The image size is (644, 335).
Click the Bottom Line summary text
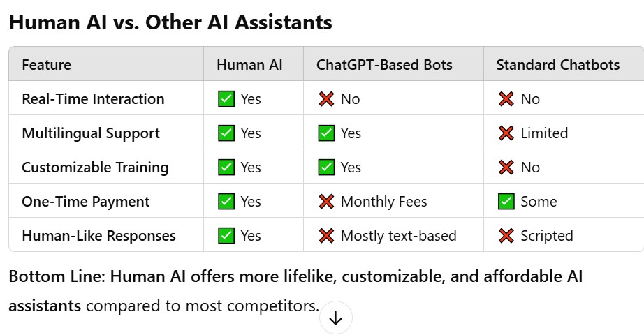click(x=295, y=290)
